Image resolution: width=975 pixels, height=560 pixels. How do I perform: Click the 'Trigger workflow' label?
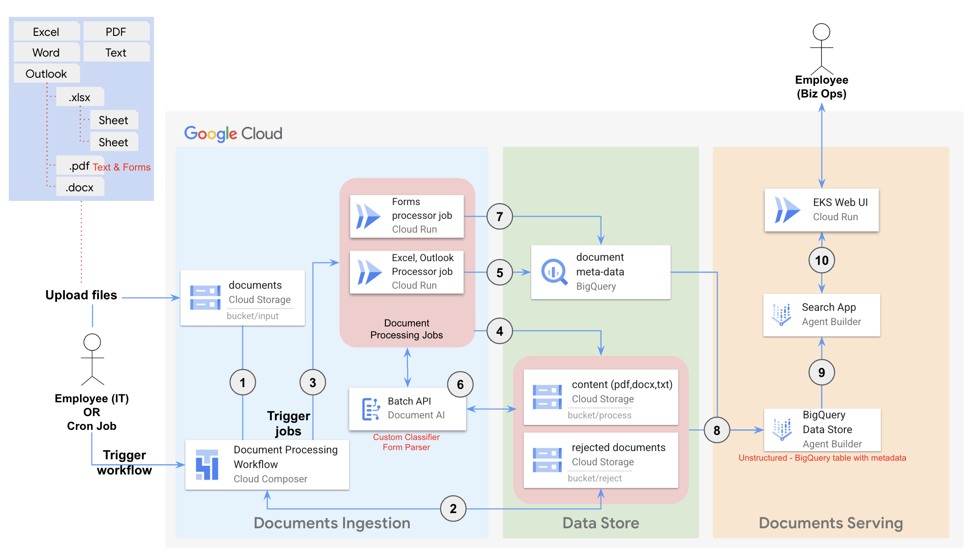pyautogui.click(x=124, y=462)
